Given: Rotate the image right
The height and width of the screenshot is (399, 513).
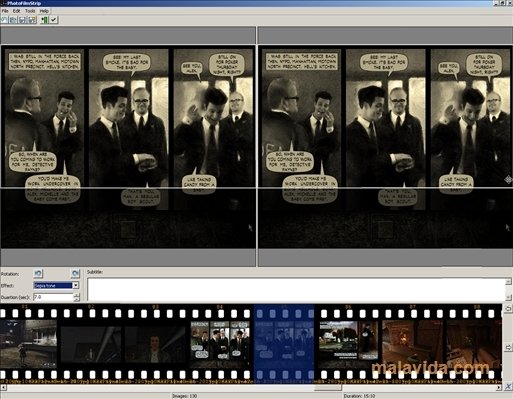Looking at the screenshot, I should click(75, 274).
